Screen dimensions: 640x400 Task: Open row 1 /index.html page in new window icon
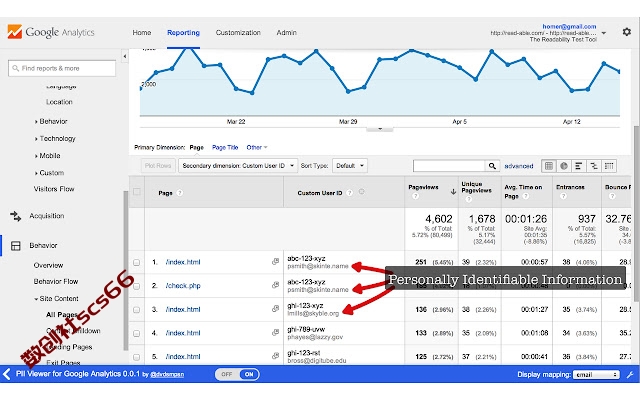[x=276, y=262]
